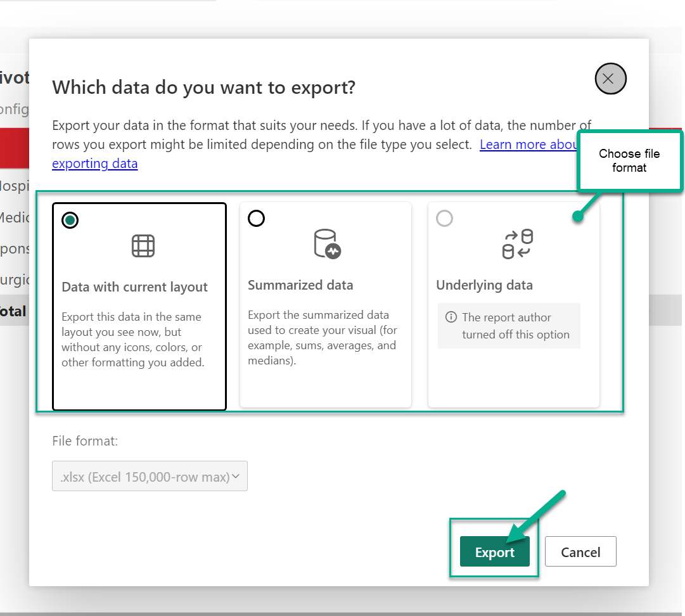Viewport: 685px width, 616px height.
Task: Open the .xlsx file format dropdown
Action: click(x=150, y=476)
